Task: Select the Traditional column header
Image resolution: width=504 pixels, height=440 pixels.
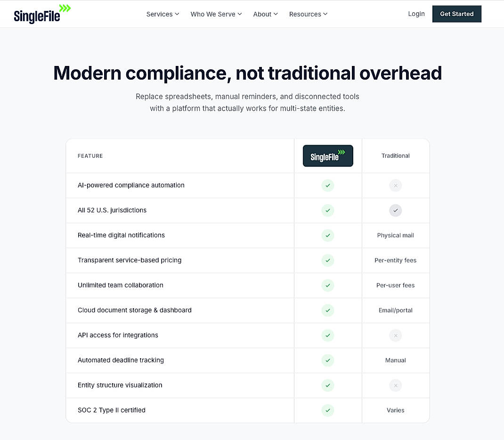Action: pyautogui.click(x=395, y=156)
